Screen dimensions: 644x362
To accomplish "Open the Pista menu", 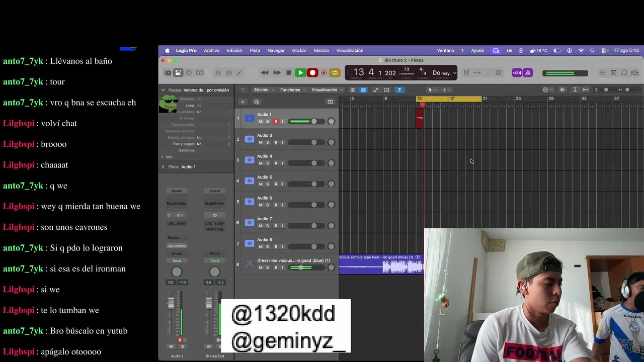I will 255,50.
